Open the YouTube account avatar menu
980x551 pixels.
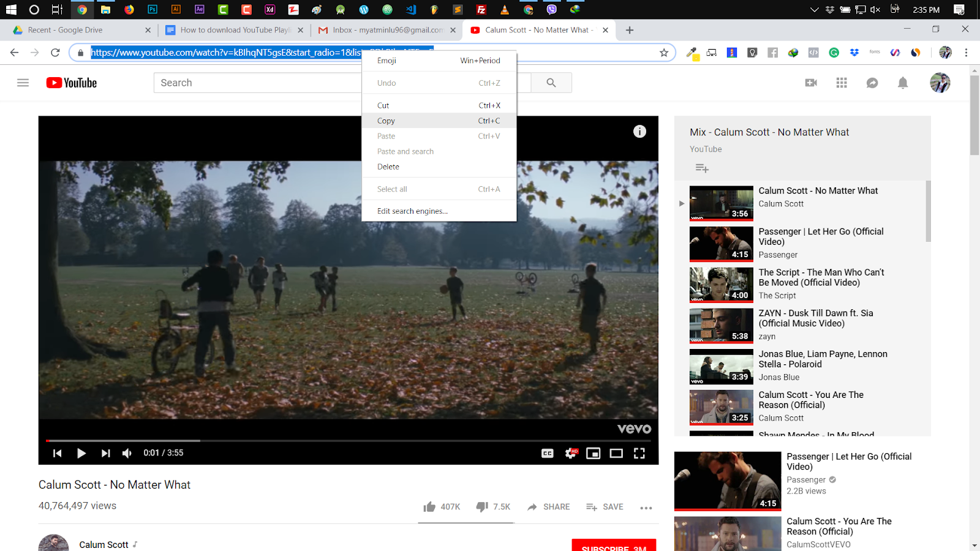tap(940, 83)
